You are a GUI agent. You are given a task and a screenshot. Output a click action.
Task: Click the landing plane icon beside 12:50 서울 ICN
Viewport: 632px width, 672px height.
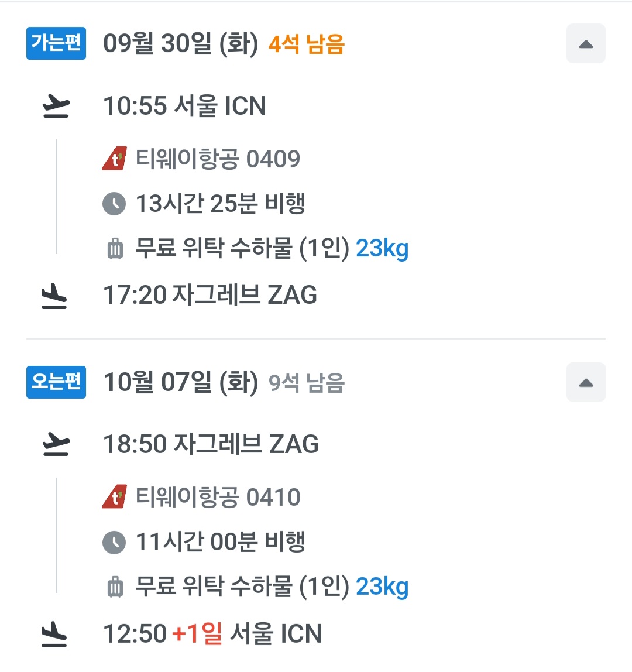coord(54,635)
